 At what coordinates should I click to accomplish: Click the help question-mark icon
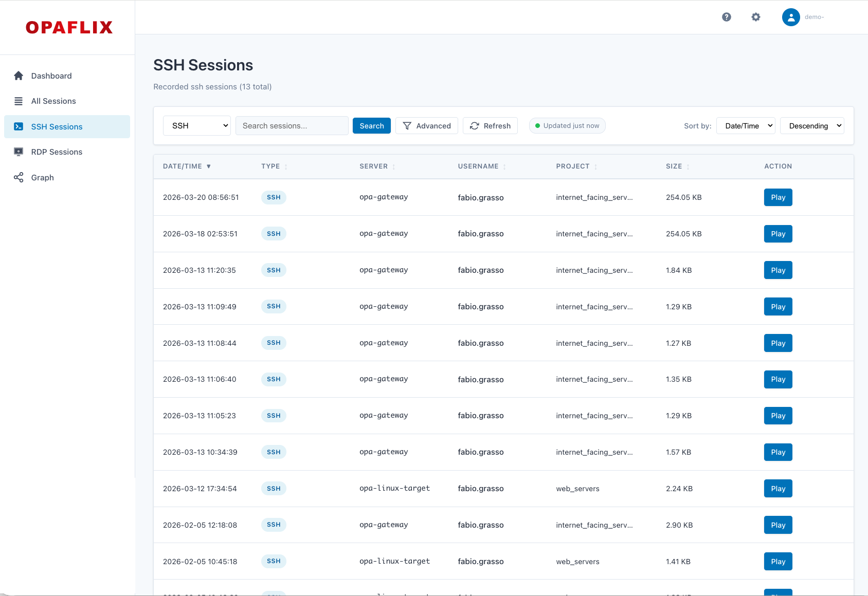coord(727,16)
